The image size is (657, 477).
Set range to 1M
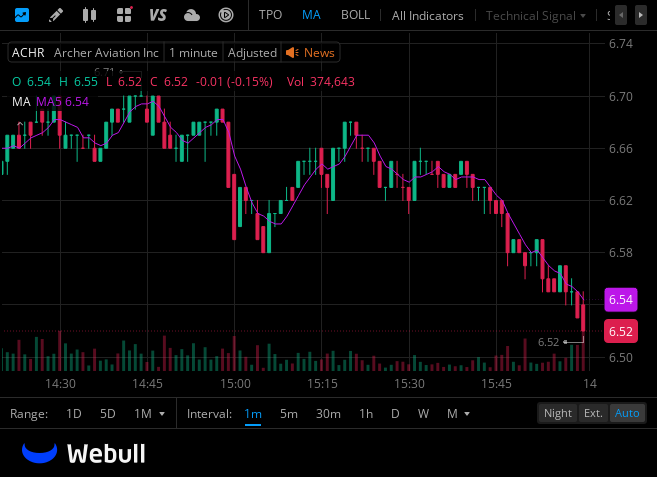143,414
